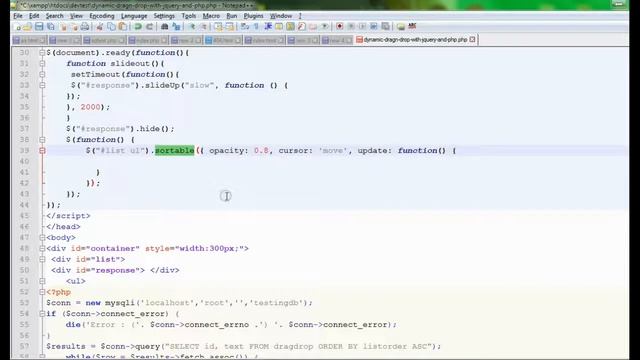Viewport: 640px width, 360px height.
Task: Click the Zoom In toolbar icon
Action: pyautogui.click(x=192, y=27)
